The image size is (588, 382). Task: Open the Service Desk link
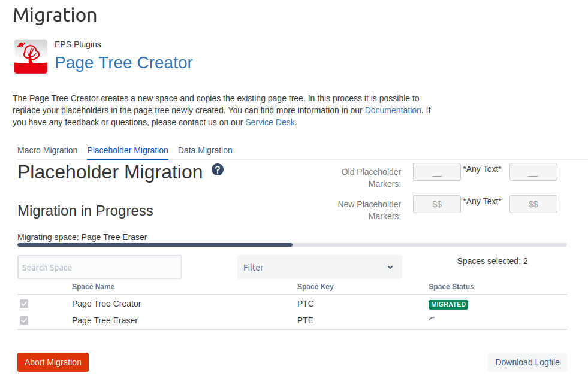coord(270,122)
